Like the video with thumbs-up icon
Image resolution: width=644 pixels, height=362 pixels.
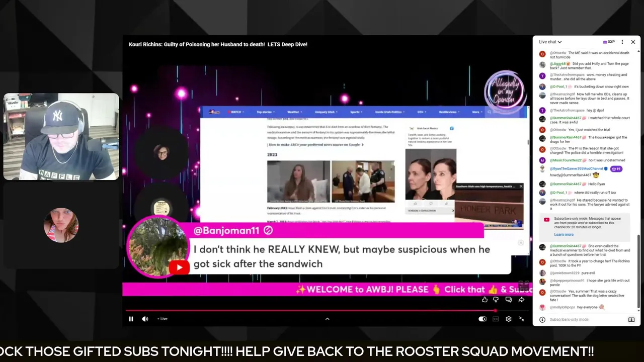(485, 300)
